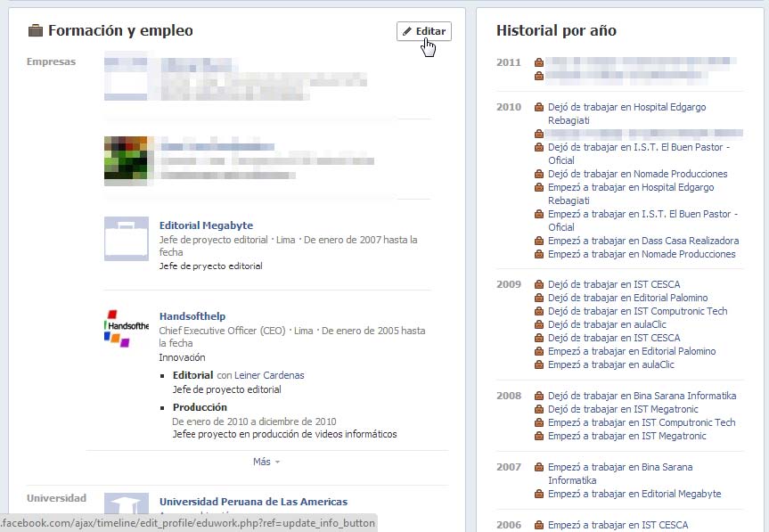The width and height of the screenshot is (769, 532).
Task: Open Empezó a trabajar en IST Computronic Tech entry
Action: [x=642, y=422]
